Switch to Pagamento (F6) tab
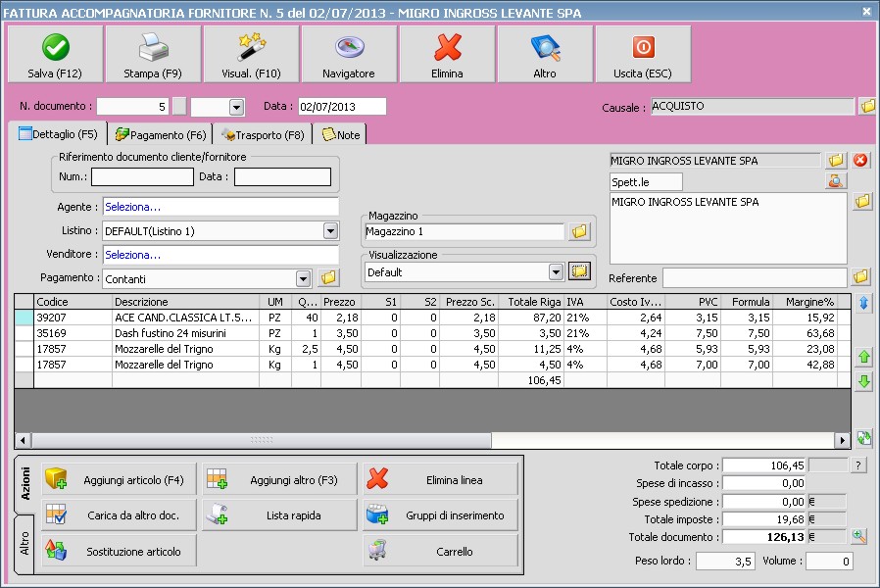Viewport: 880px width, 588px height. (161, 135)
